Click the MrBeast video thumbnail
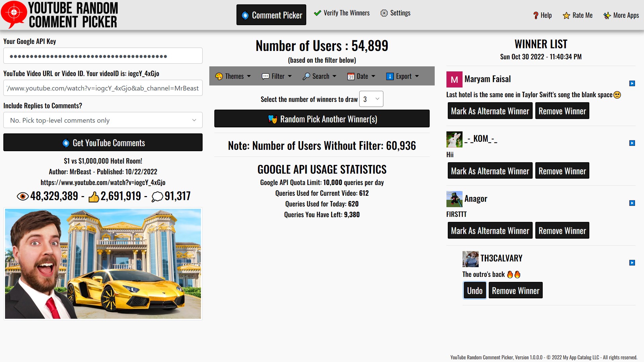The width and height of the screenshot is (644, 362). click(x=103, y=264)
